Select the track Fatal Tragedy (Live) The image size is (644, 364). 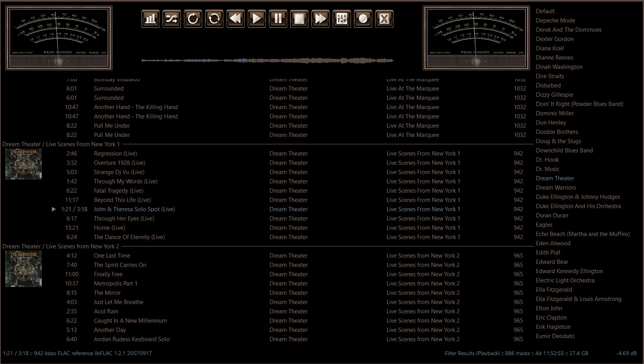[x=119, y=191]
